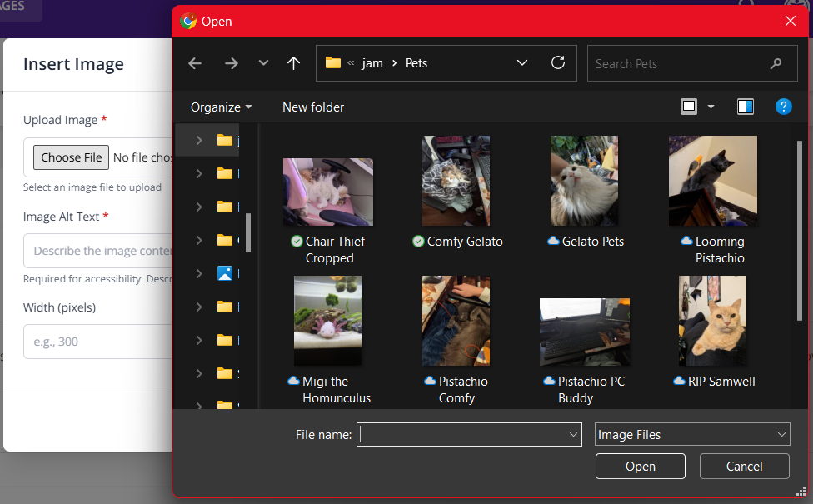Image resolution: width=813 pixels, height=504 pixels.
Task: Click the Forward navigation arrow
Action: [231, 63]
